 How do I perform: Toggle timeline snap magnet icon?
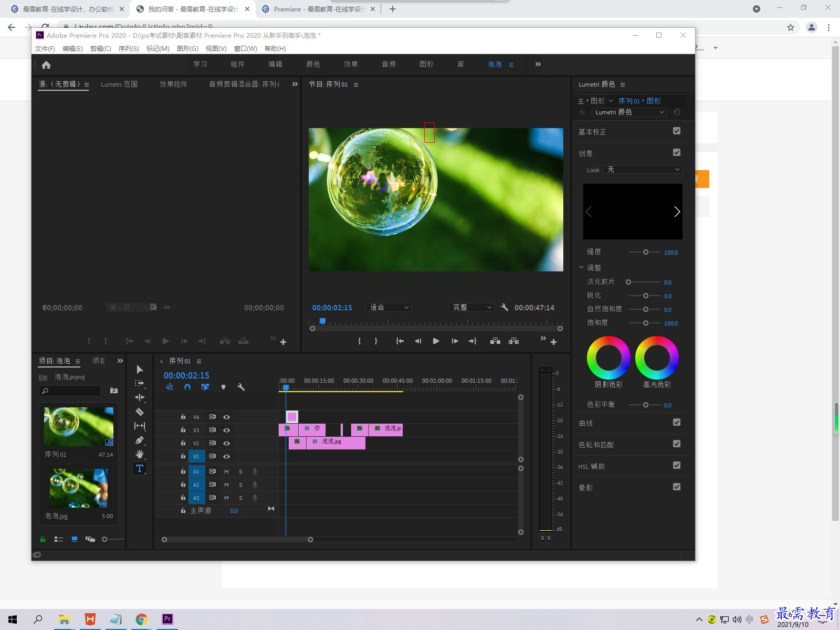coord(187,387)
